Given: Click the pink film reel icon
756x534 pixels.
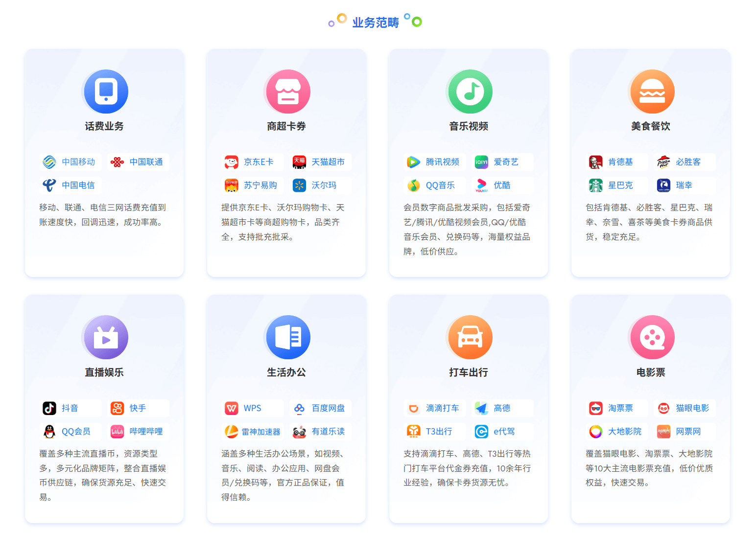Looking at the screenshot, I should point(653,337).
